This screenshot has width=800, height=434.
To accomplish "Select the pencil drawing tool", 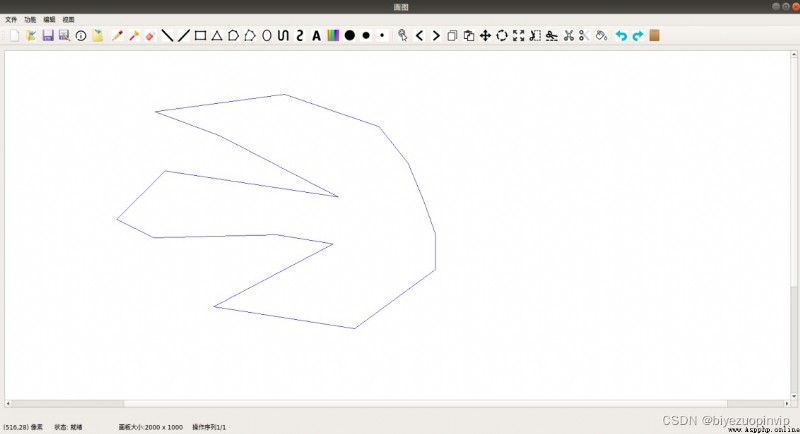I will (x=117, y=36).
